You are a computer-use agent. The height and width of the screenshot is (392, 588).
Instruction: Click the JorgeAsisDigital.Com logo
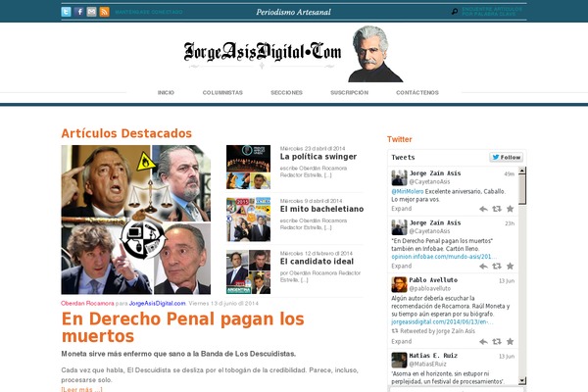click(x=263, y=52)
